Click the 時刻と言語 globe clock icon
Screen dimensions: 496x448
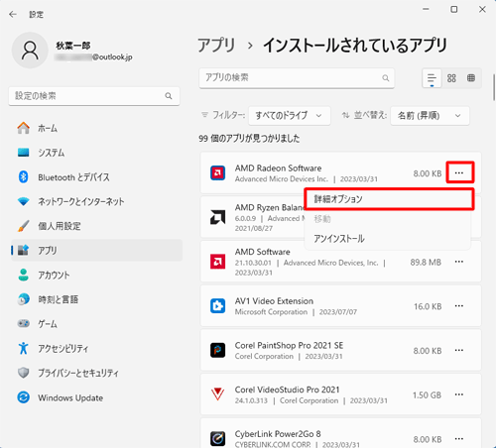[24, 299]
